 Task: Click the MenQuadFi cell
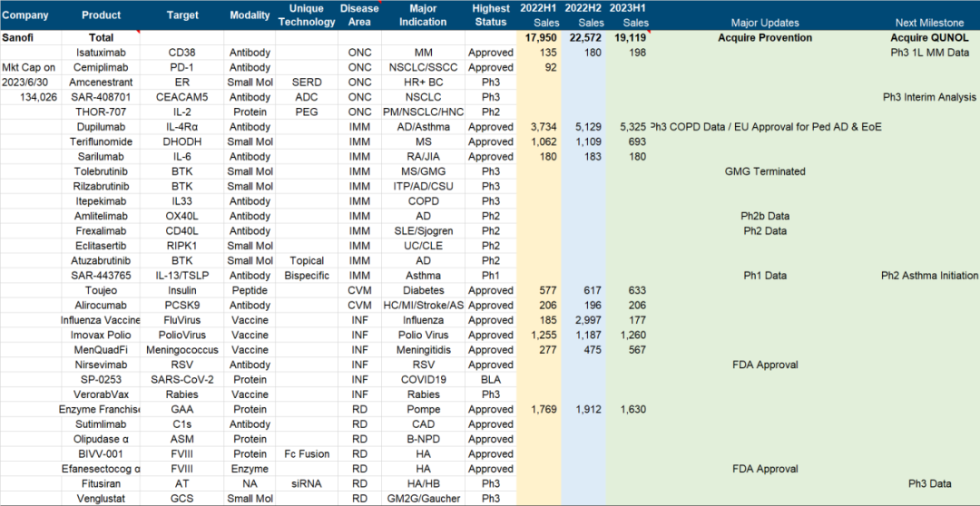tap(101, 350)
